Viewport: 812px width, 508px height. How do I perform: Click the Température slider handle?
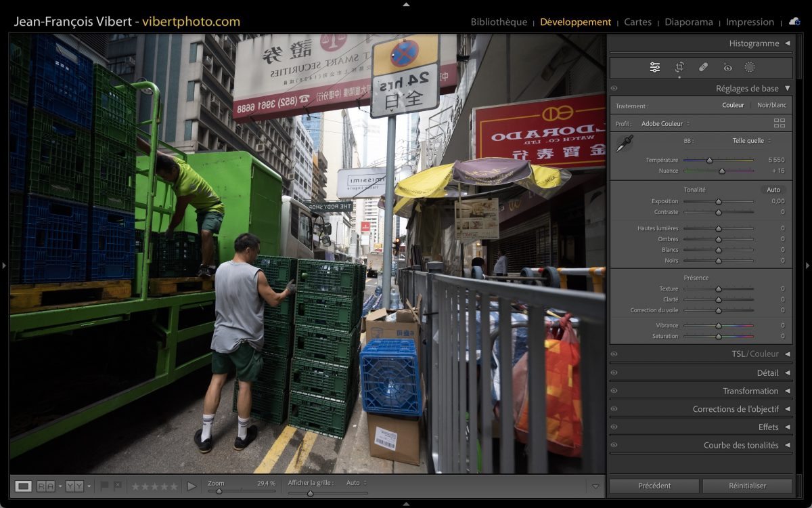(709, 161)
